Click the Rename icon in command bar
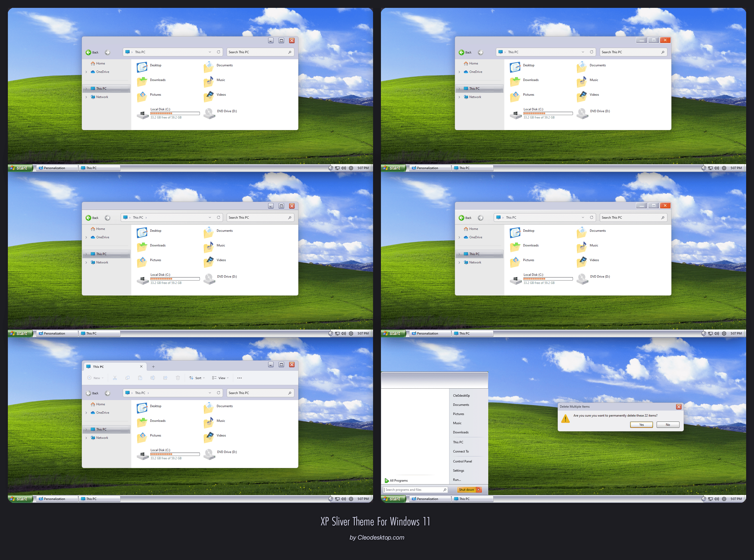Screen dimensions: 754x560 (153, 378)
